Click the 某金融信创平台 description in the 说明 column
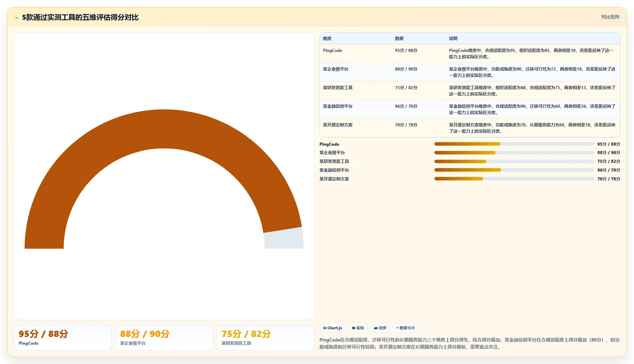Screen dimensions: 634x364 coord(532,110)
